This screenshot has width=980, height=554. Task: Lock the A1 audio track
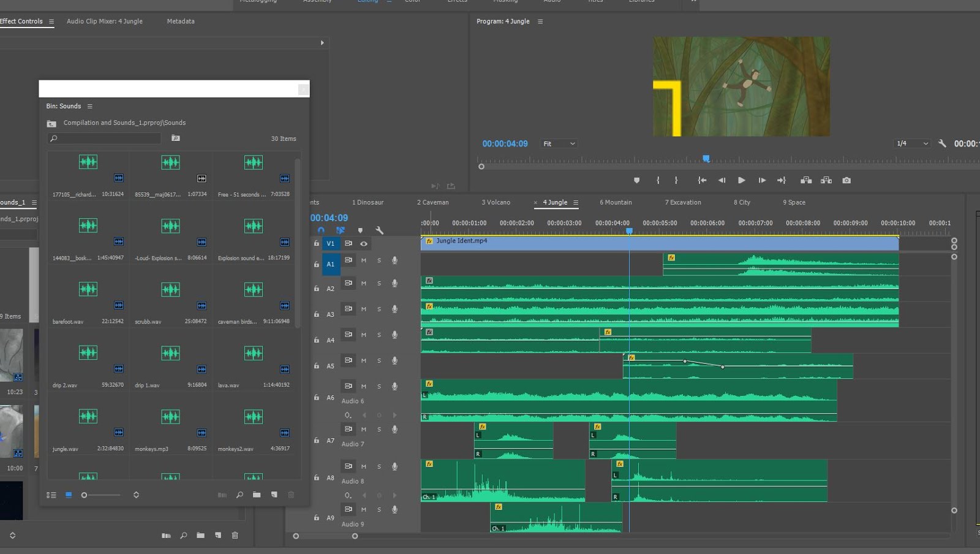click(316, 264)
